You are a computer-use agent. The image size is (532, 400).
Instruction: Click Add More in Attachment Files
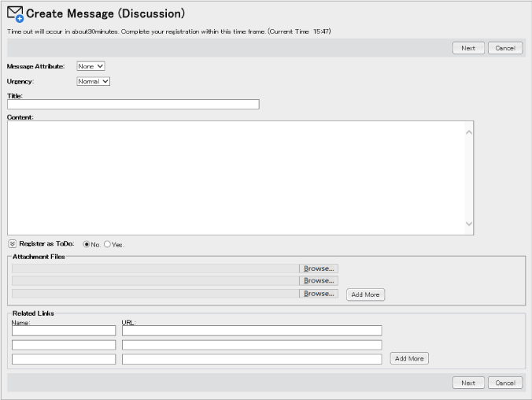coord(365,294)
